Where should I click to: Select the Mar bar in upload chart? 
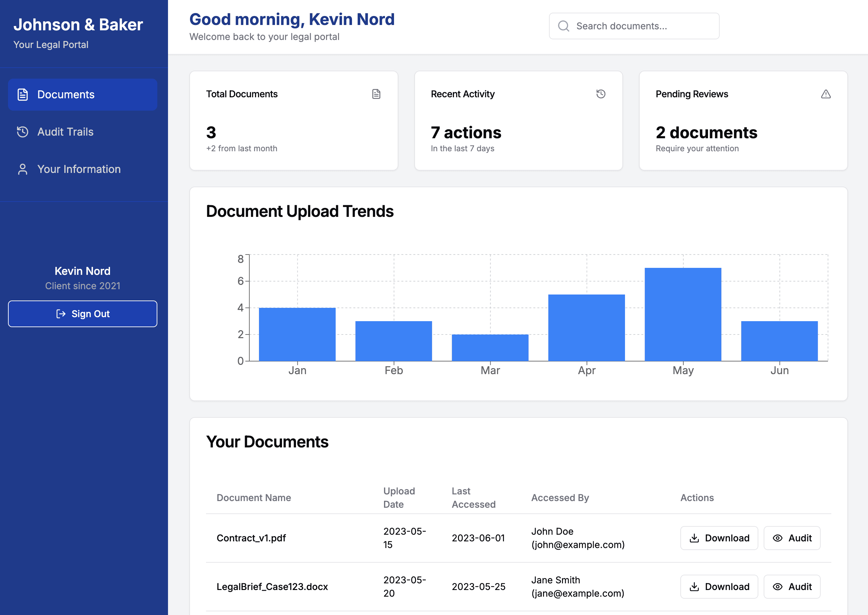point(490,347)
